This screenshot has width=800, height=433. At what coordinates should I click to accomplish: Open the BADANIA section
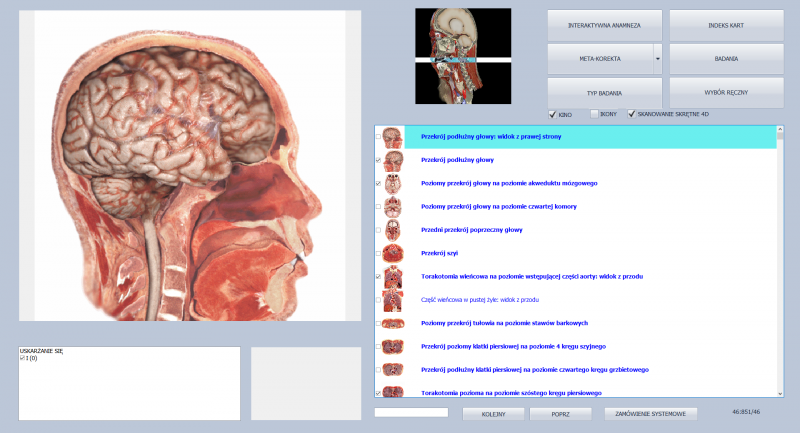click(x=726, y=59)
